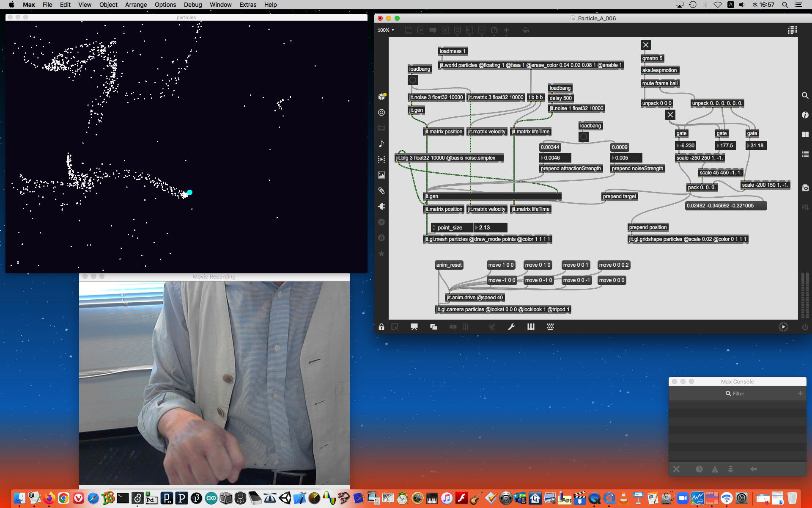This screenshot has width=812, height=508.
Task: Open the 100% zoom dropdown
Action: click(386, 30)
